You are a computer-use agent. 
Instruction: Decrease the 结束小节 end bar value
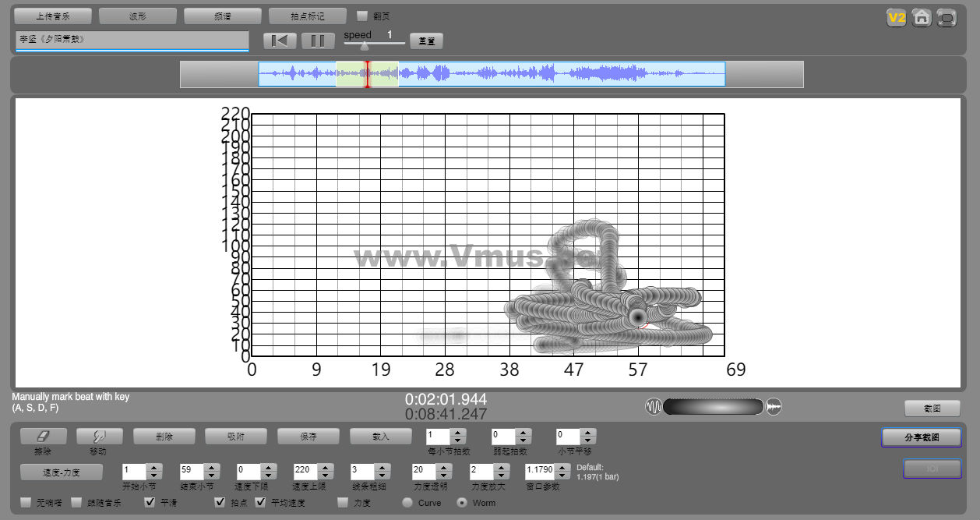click(211, 476)
